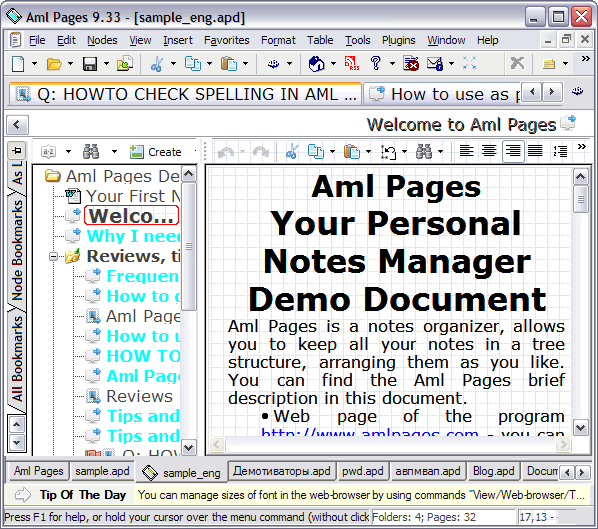Click the Copy icon in editor toolbar
598x529 pixels.
point(316,151)
